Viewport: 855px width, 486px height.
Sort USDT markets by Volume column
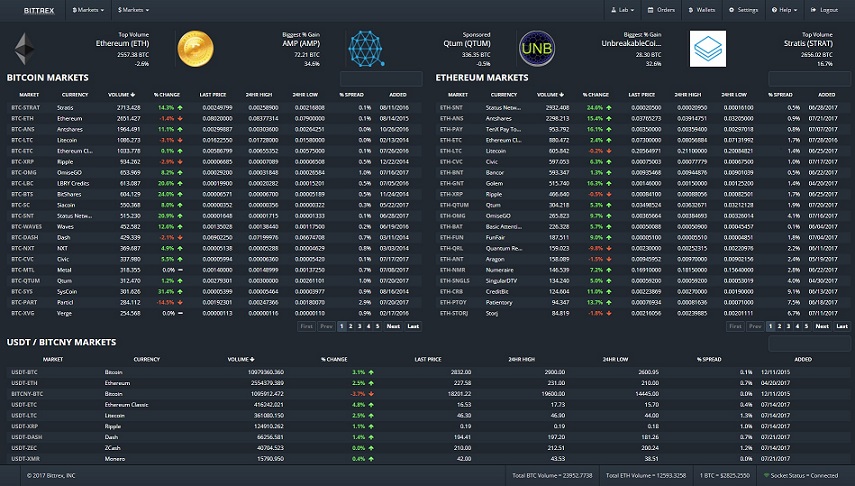[x=241, y=359]
